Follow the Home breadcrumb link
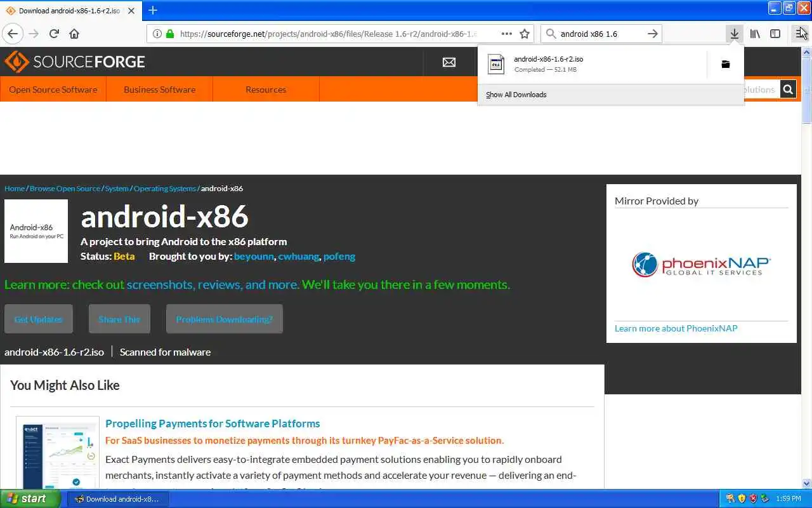This screenshot has height=508, width=812. point(15,189)
